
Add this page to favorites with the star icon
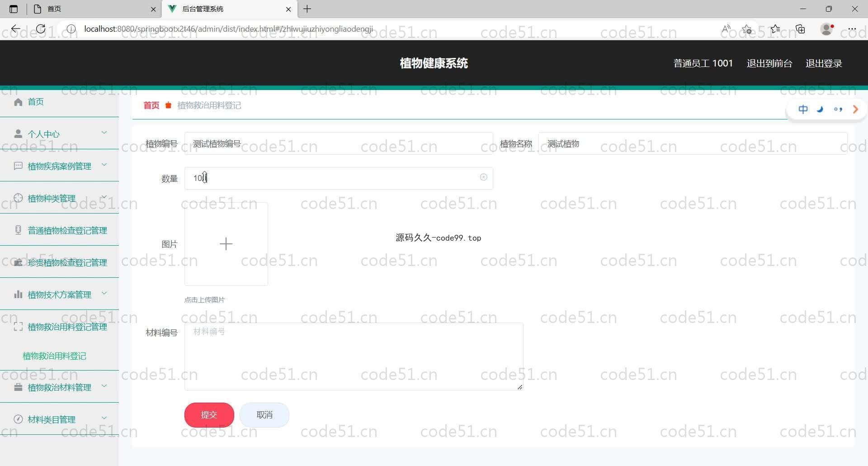tap(747, 29)
